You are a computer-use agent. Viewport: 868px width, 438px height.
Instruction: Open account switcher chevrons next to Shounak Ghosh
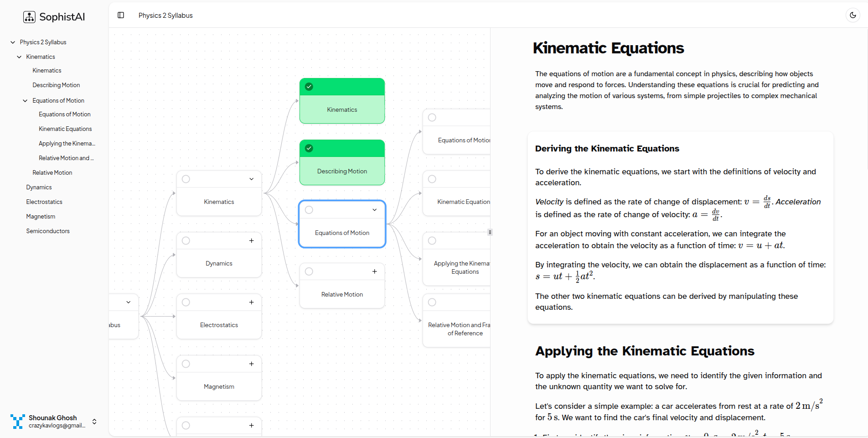click(x=94, y=422)
